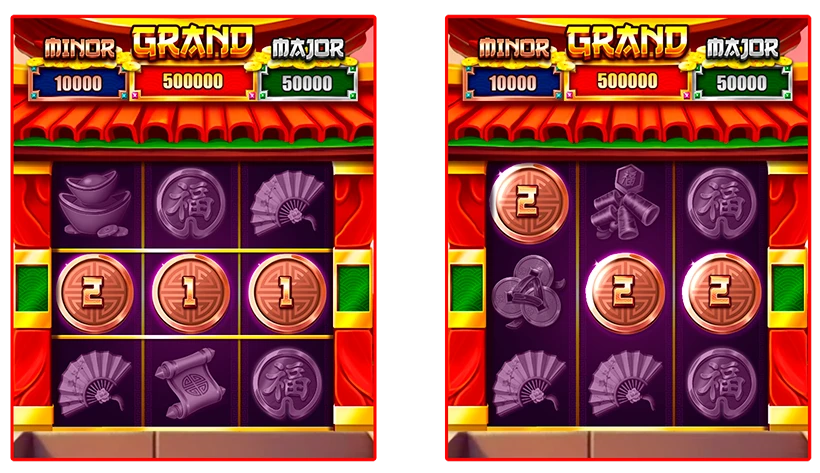
Task: Select the center coin showing 1 in left game
Action: coord(191,293)
